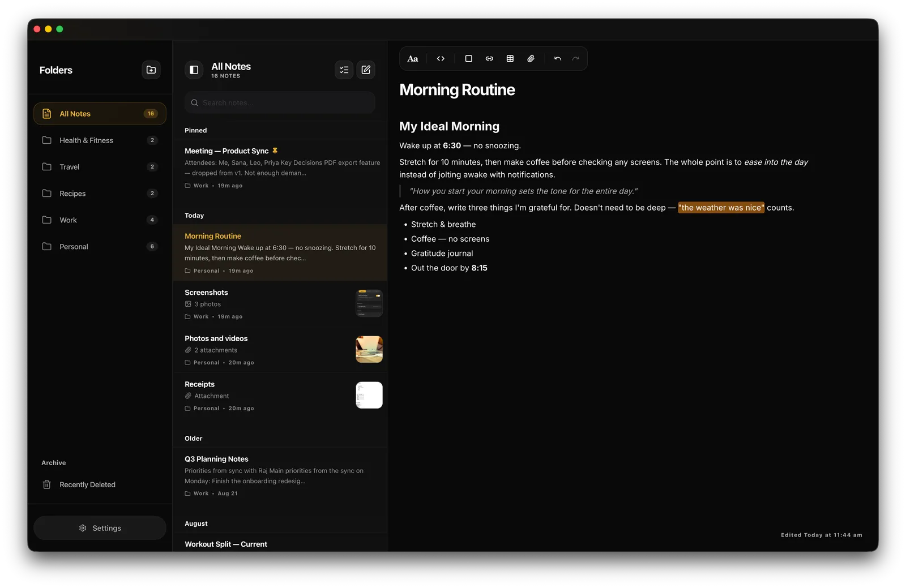Toggle the sidebar panel next to All Notes
The height and width of the screenshot is (588, 906).
(194, 70)
